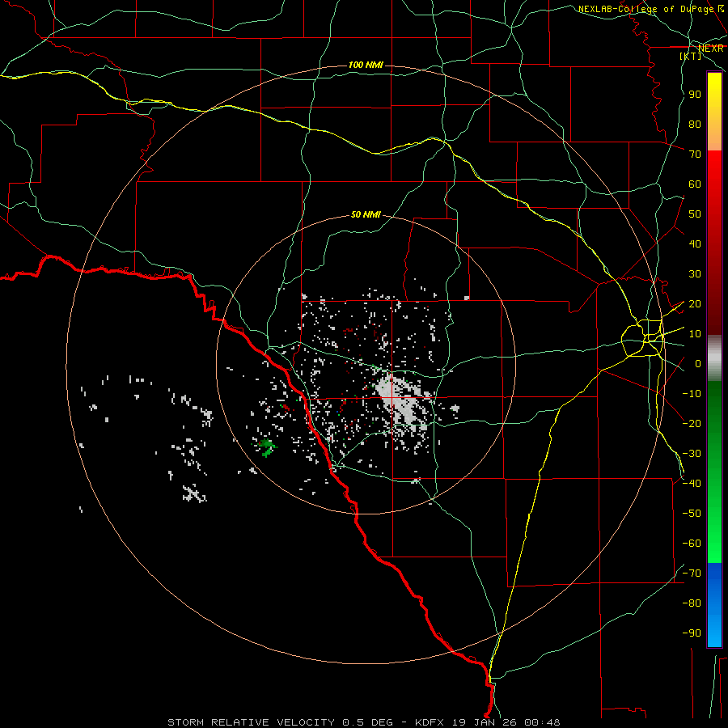Select the 20 value on the velocity scale
This screenshot has width=728, height=728.
(695, 304)
